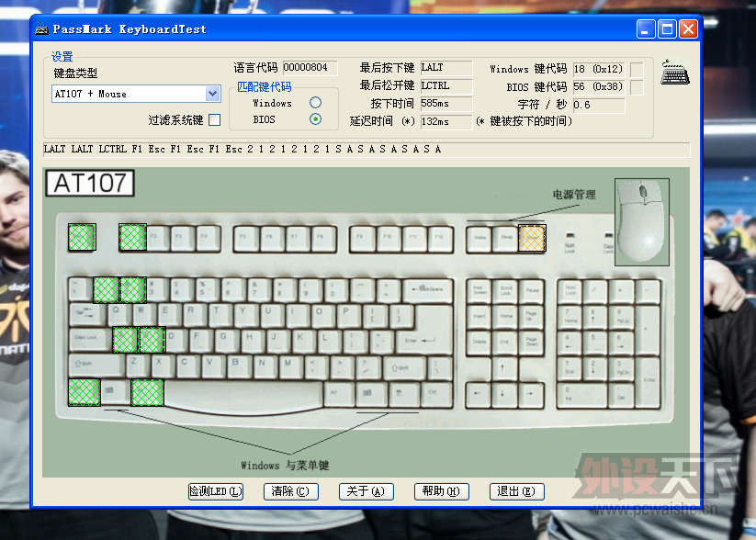Click the highlighted left Ctrl key

click(84, 392)
